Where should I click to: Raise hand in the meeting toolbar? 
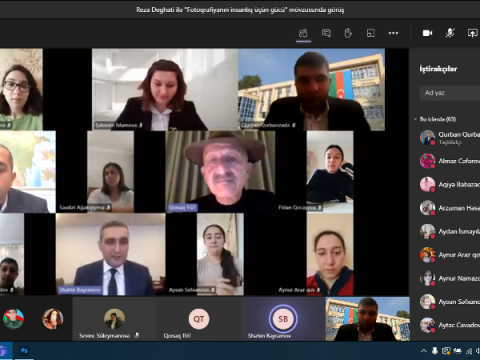(348, 33)
